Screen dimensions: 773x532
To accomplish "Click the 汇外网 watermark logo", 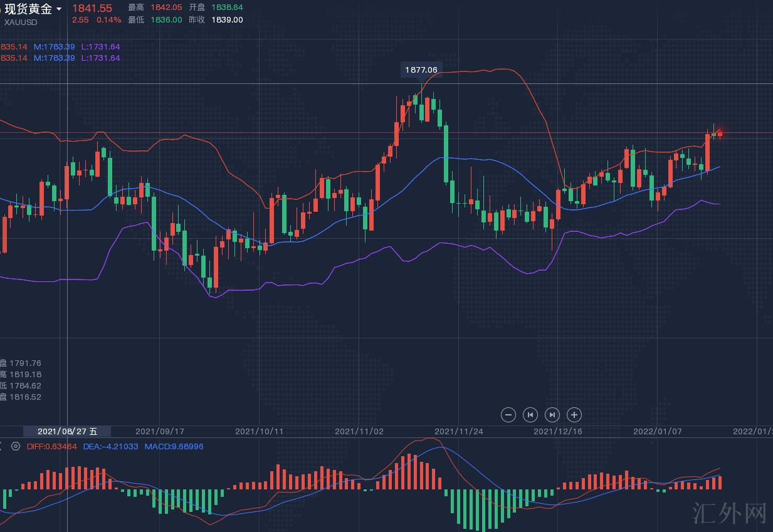I will 730,513.
